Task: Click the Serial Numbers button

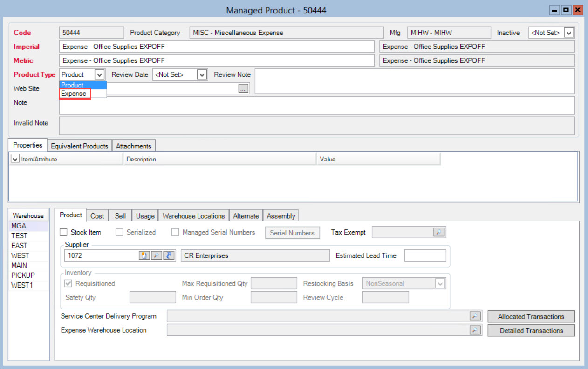Action: [x=293, y=233]
